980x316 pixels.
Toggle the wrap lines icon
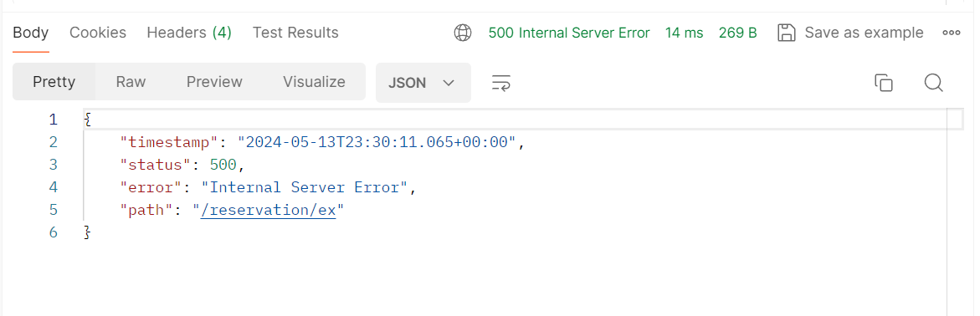click(501, 83)
